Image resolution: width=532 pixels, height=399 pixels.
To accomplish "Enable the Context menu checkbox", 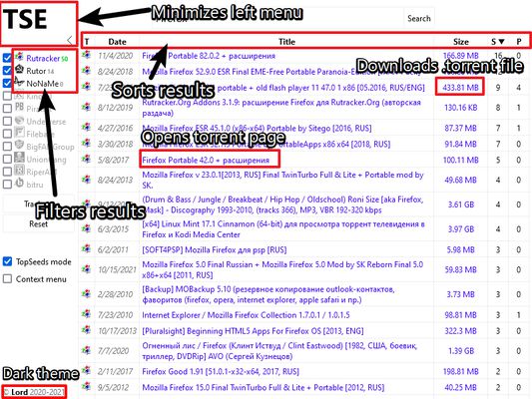I will 7,278.
